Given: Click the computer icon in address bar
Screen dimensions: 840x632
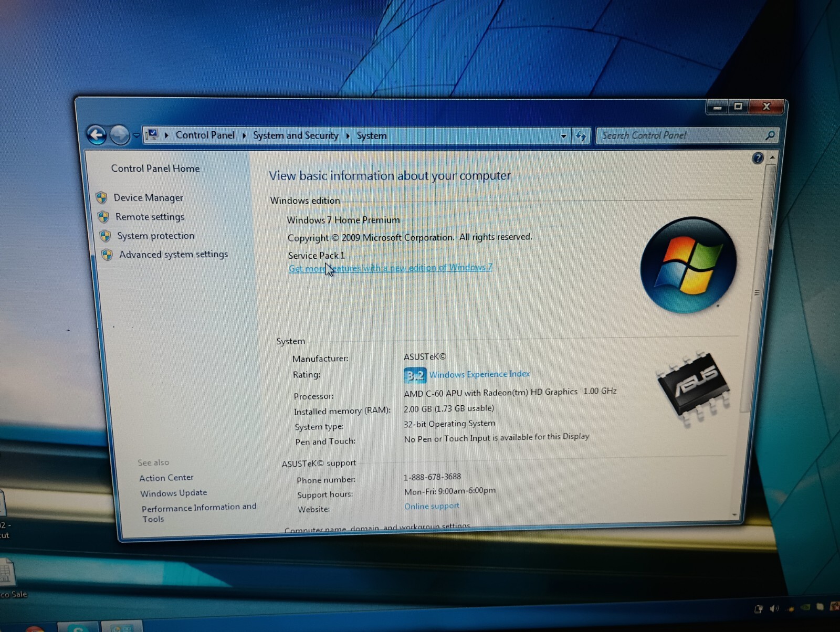Looking at the screenshot, I should [x=152, y=135].
